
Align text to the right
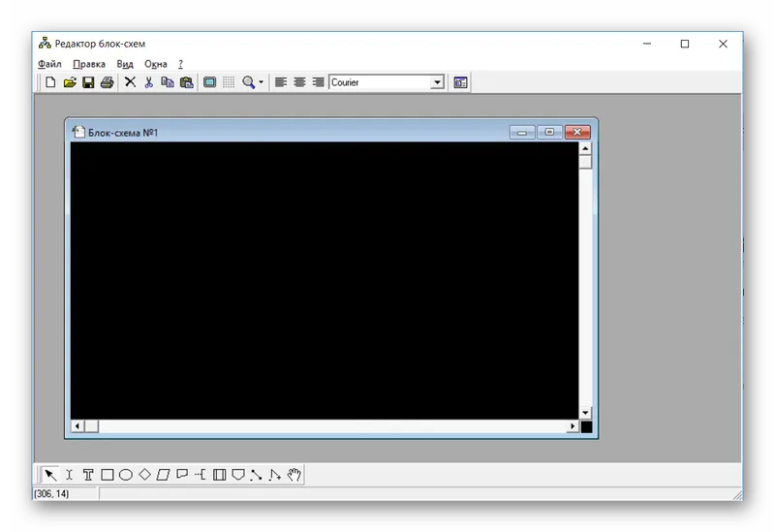point(319,82)
